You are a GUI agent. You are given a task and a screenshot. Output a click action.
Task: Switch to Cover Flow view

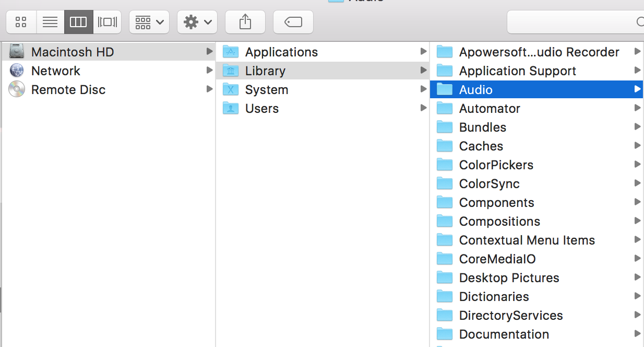108,22
